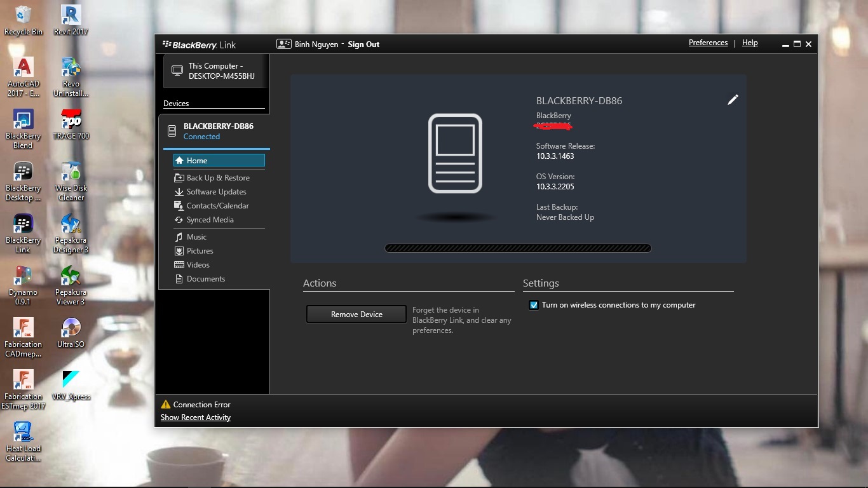Viewport: 868px width, 488px height.
Task: Select This Computer DESKTOP-M455BHJ entry
Action: click(x=216, y=71)
